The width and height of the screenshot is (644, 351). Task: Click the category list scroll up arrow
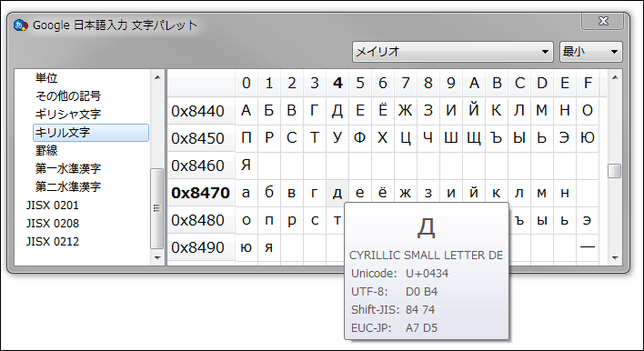tap(157, 77)
